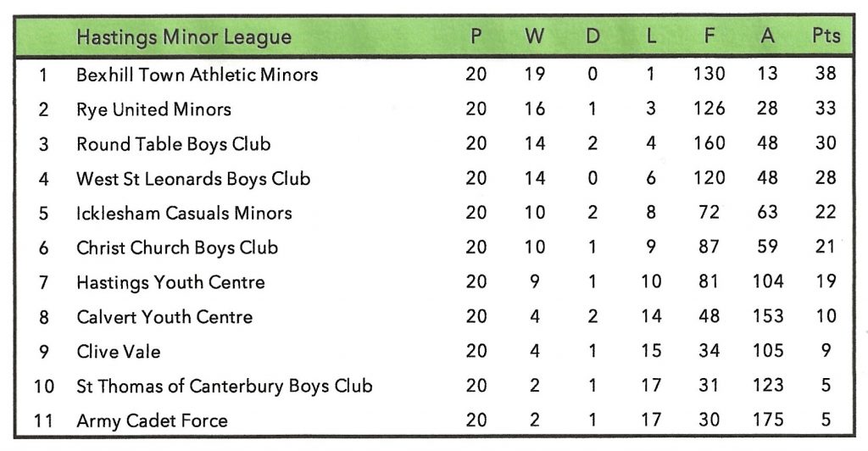This screenshot has height=451, width=868.
Task: Click Round Table Boys Club team name
Action: (x=173, y=144)
